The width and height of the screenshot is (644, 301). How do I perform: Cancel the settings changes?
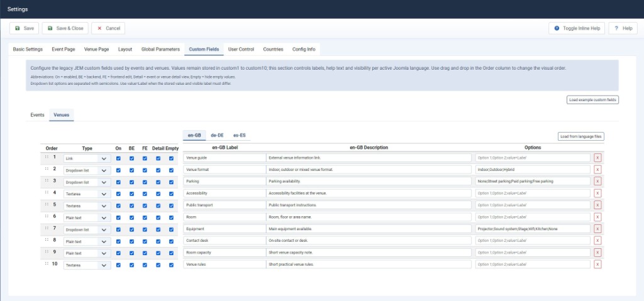tap(108, 28)
